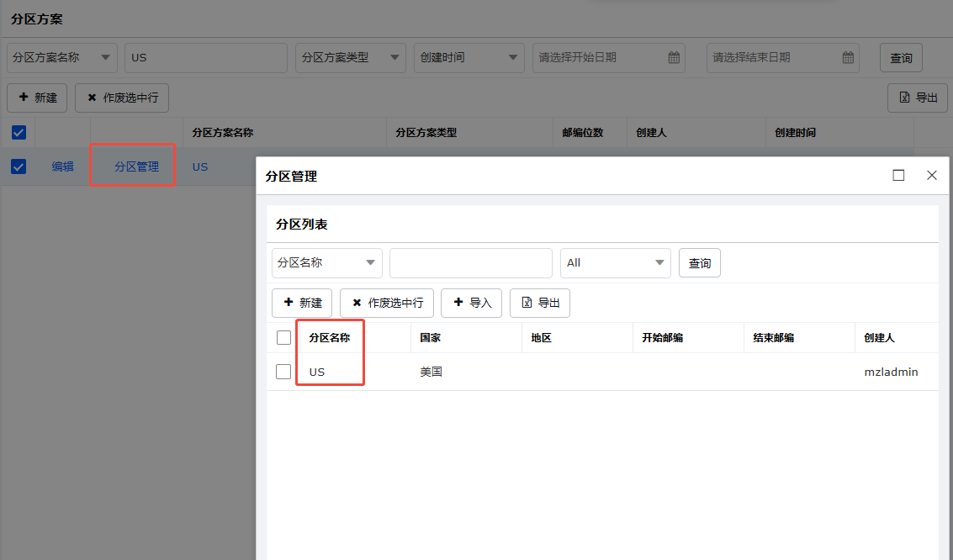Click the 请选择开始日期 date field
The width and height of the screenshot is (953, 560).
coord(609,58)
